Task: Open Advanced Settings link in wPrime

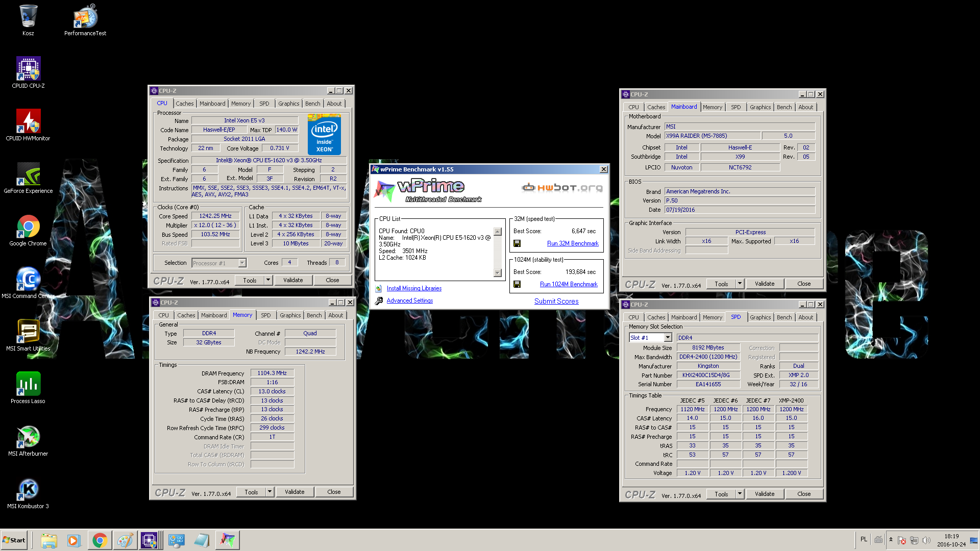Action: pos(410,300)
